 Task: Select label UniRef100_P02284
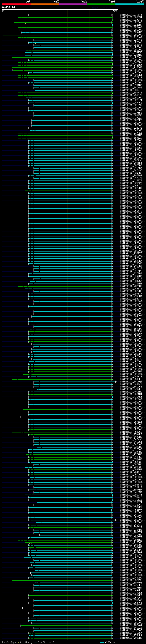131,176
